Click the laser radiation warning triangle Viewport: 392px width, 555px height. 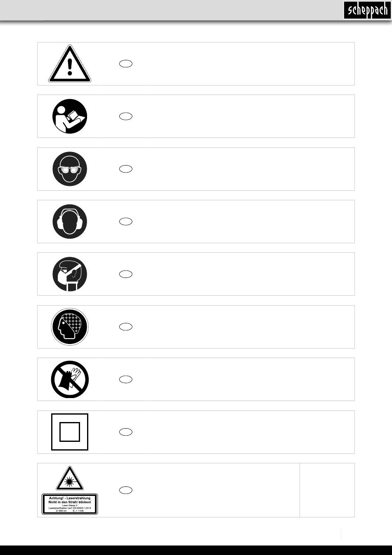point(70,479)
